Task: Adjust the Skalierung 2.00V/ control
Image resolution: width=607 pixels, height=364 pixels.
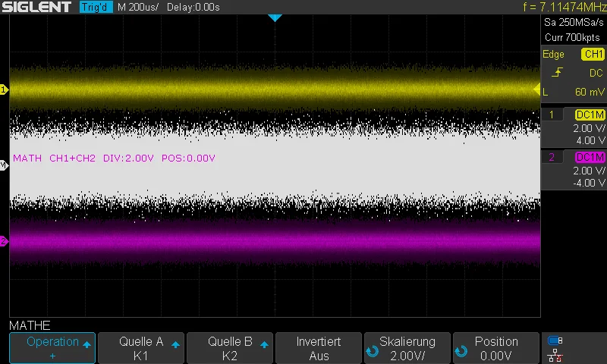Action: tap(407, 348)
